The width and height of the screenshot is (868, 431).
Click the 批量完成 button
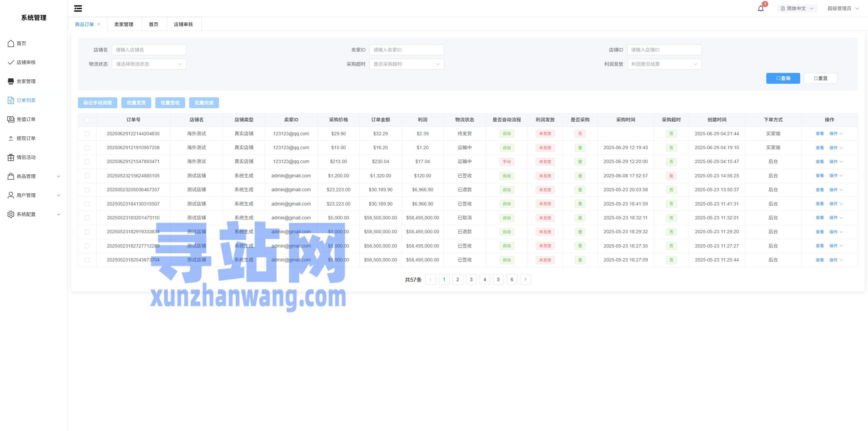tap(204, 103)
